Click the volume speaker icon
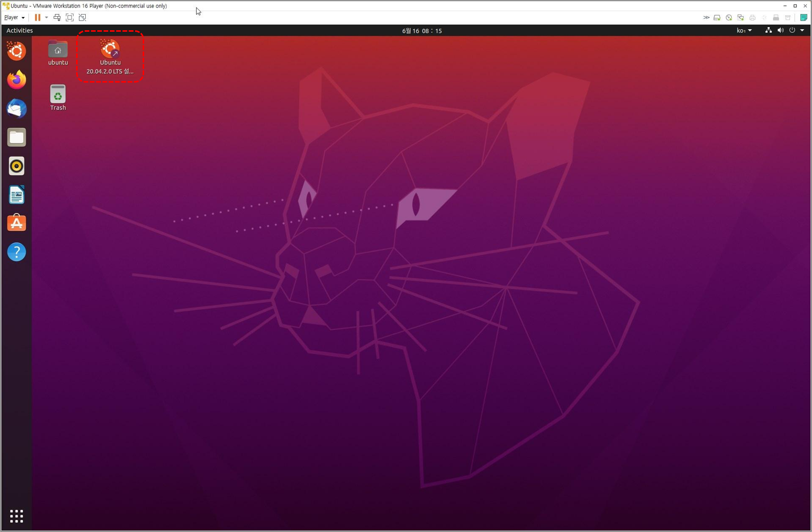This screenshot has width=812, height=532. tap(780, 31)
